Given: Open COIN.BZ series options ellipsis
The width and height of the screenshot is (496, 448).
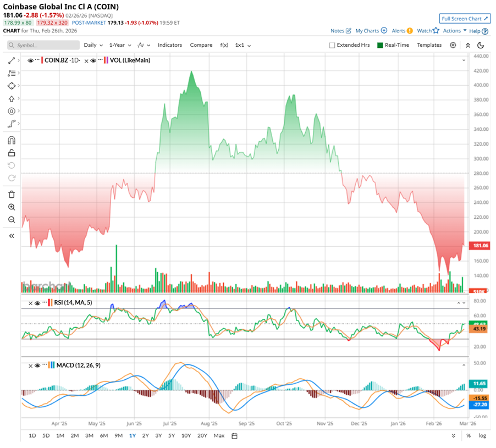Looking at the screenshot, I should pyautogui.click(x=37, y=60).
